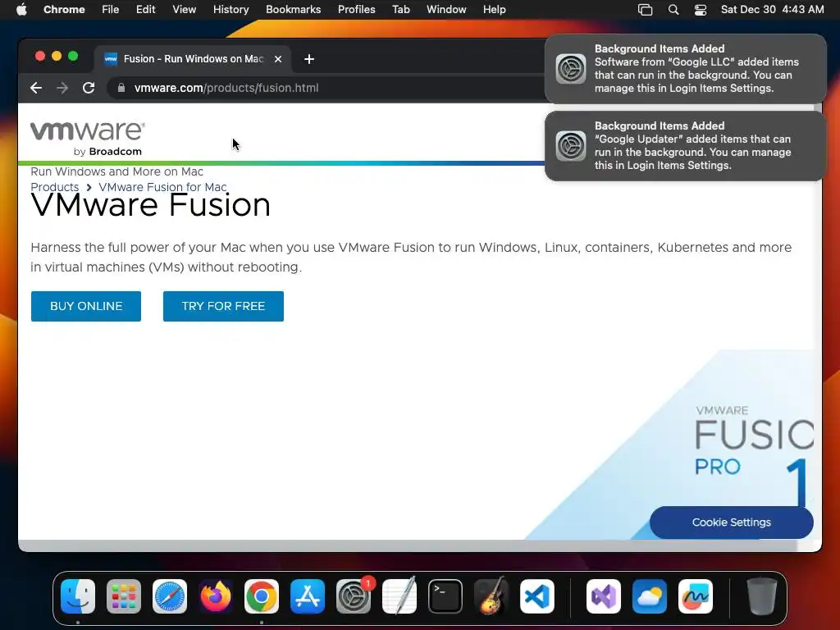Screen dimensions: 840x630
Task: Click the Chrome icon in the Dock
Action: [x=262, y=596]
